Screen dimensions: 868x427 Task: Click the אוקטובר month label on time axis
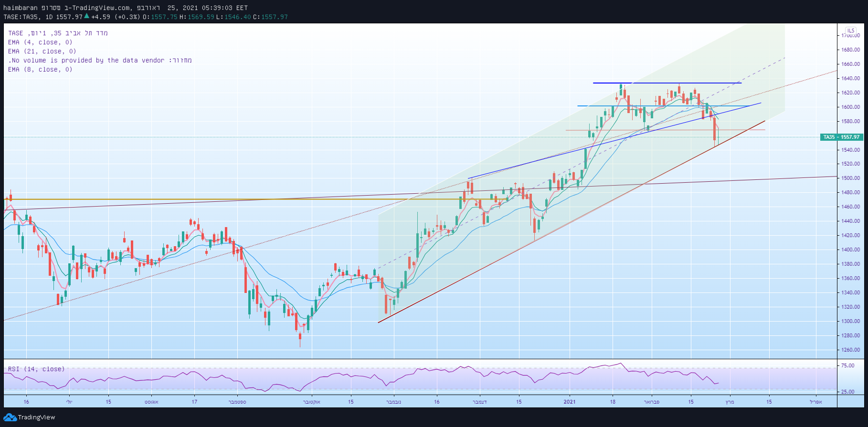(312, 402)
